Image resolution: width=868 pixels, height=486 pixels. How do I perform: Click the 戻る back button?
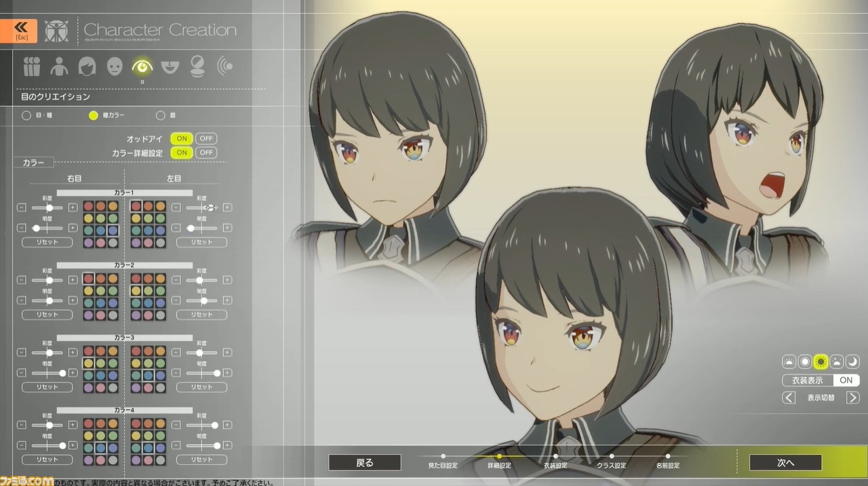point(365,463)
